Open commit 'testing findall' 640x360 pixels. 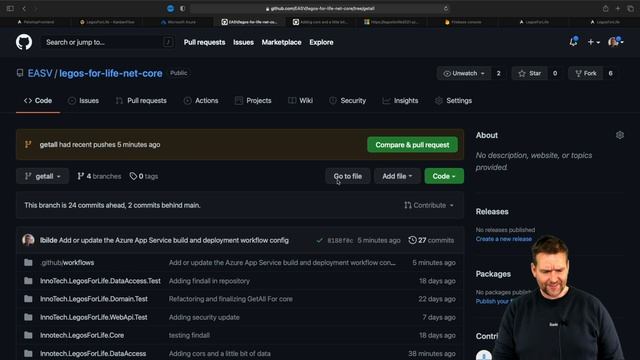coord(189,336)
